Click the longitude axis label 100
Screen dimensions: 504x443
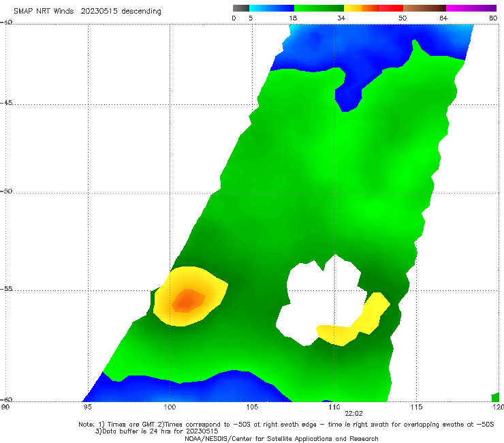click(170, 408)
